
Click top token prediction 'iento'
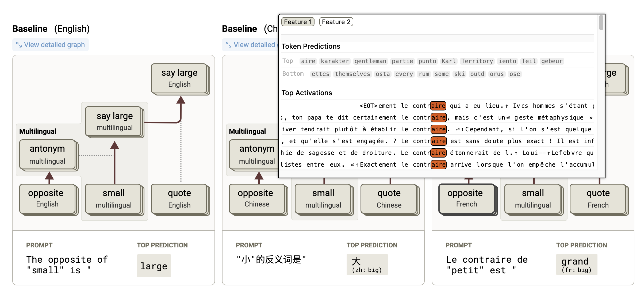coord(508,61)
